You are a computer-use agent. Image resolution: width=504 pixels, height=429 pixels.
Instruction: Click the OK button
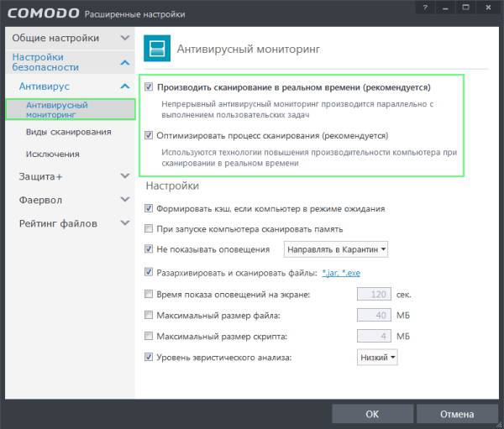(372, 414)
